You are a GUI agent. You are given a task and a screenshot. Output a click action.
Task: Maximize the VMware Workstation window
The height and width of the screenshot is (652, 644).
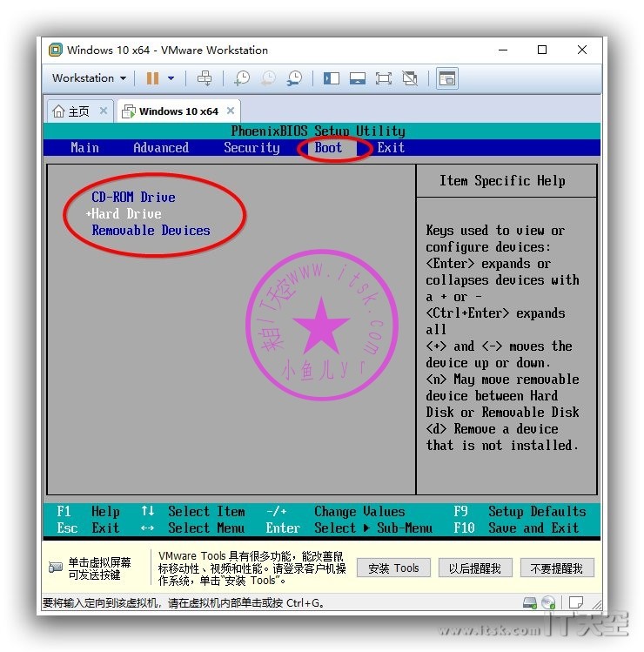pos(542,50)
